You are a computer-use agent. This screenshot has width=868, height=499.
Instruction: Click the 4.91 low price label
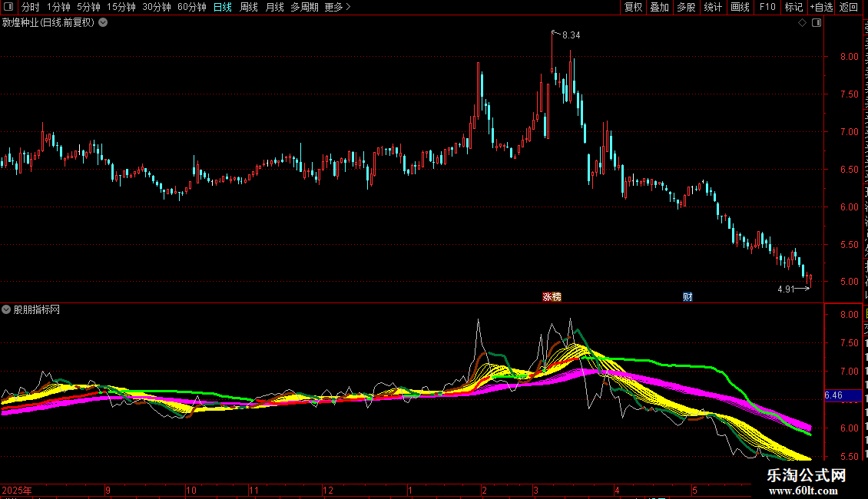[x=786, y=289]
